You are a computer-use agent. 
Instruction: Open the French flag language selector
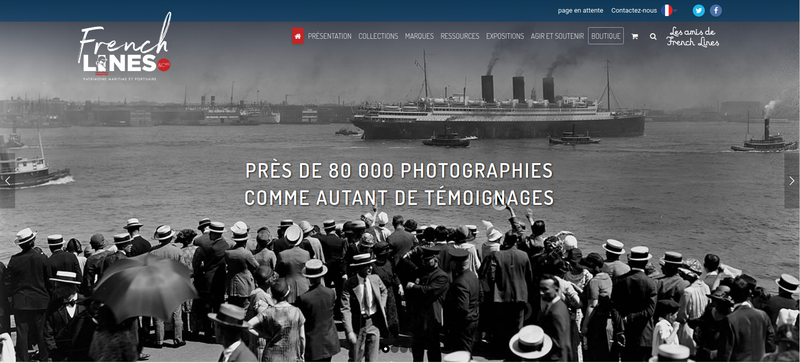(667, 10)
